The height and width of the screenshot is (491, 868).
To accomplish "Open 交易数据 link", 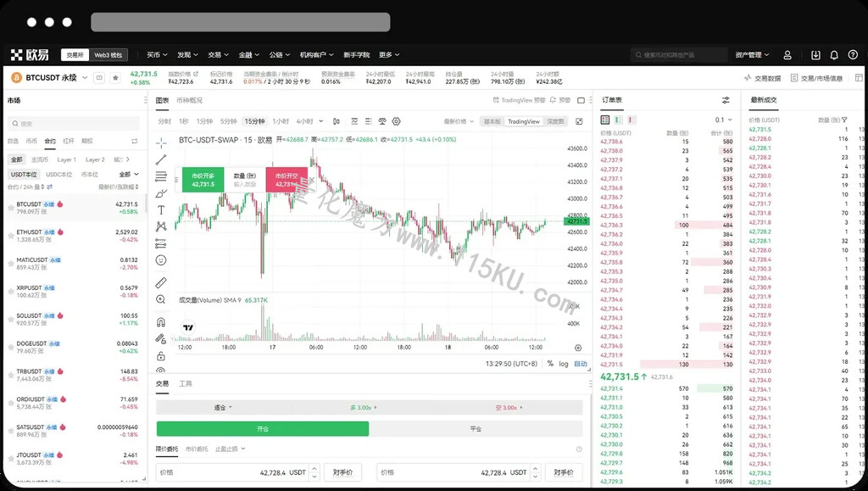I will click(x=762, y=78).
